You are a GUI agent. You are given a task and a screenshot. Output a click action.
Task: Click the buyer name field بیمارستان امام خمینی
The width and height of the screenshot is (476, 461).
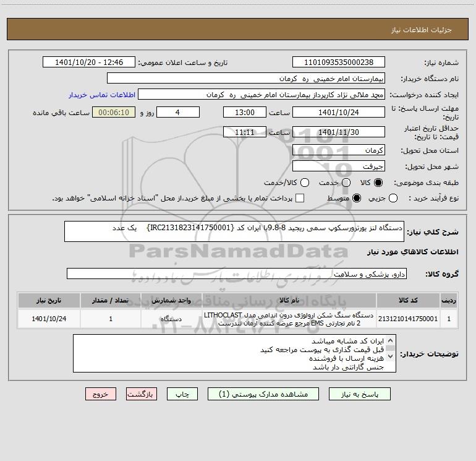click(x=246, y=78)
